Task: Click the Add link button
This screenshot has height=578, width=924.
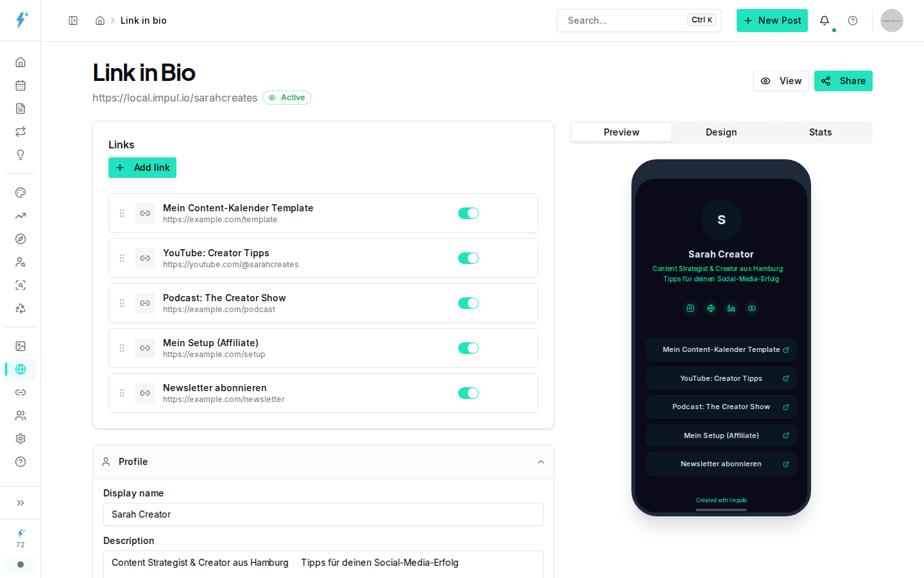Action: pos(142,168)
